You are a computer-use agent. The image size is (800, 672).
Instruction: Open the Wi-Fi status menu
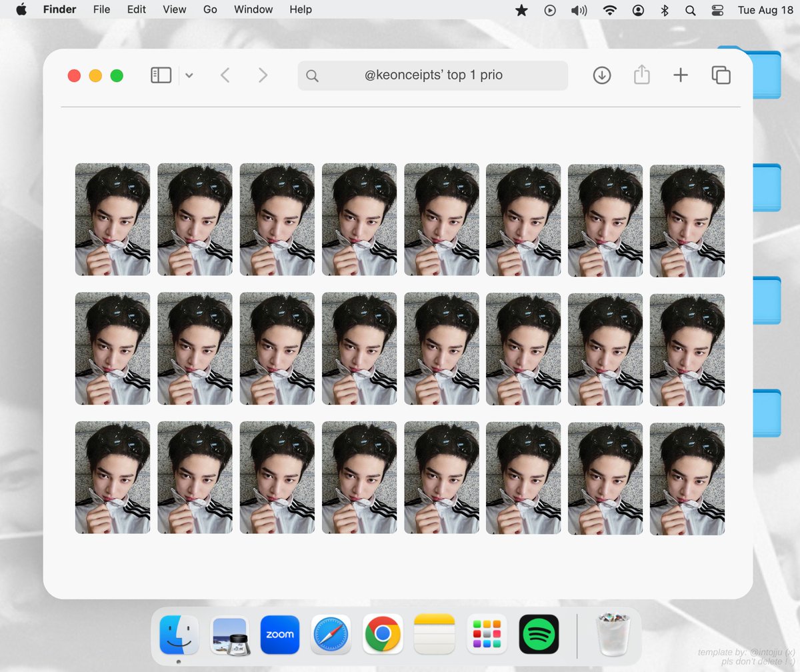tap(609, 10)
